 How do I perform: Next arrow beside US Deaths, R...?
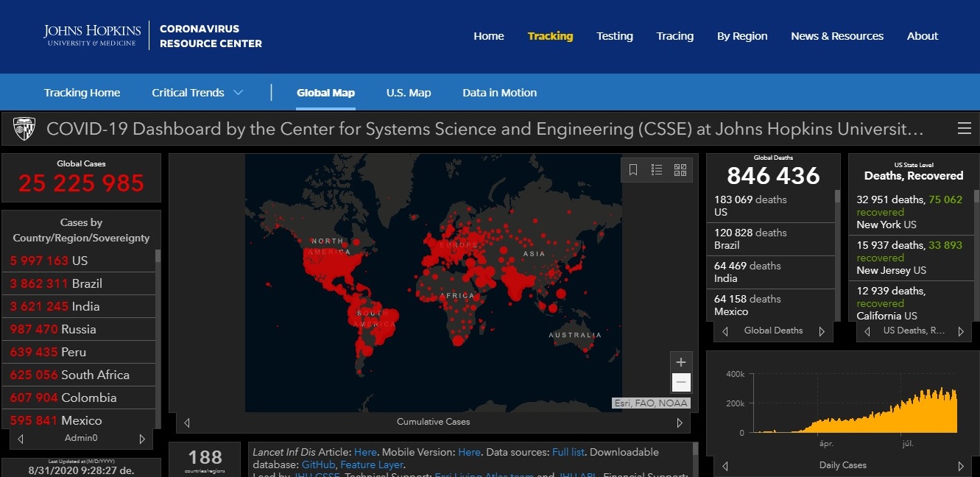click(960, 331)
